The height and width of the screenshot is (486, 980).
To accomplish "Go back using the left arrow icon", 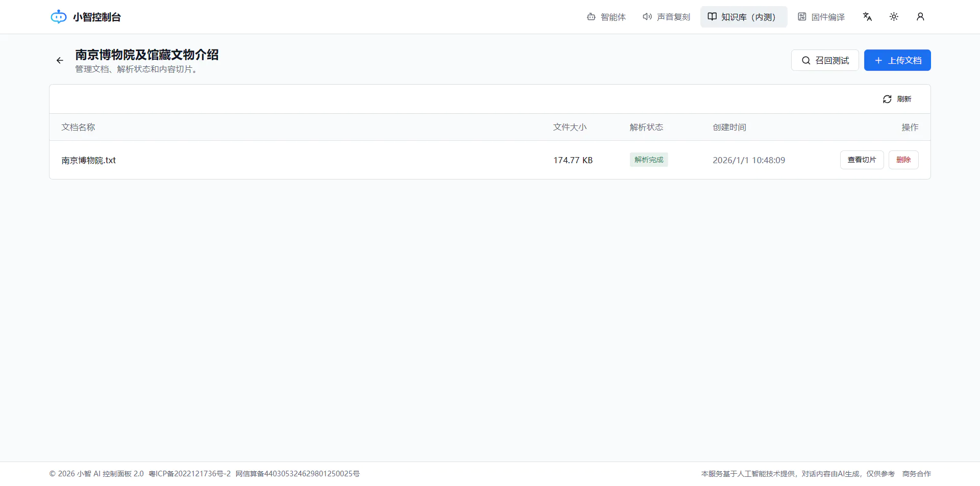I will point(60,60).
